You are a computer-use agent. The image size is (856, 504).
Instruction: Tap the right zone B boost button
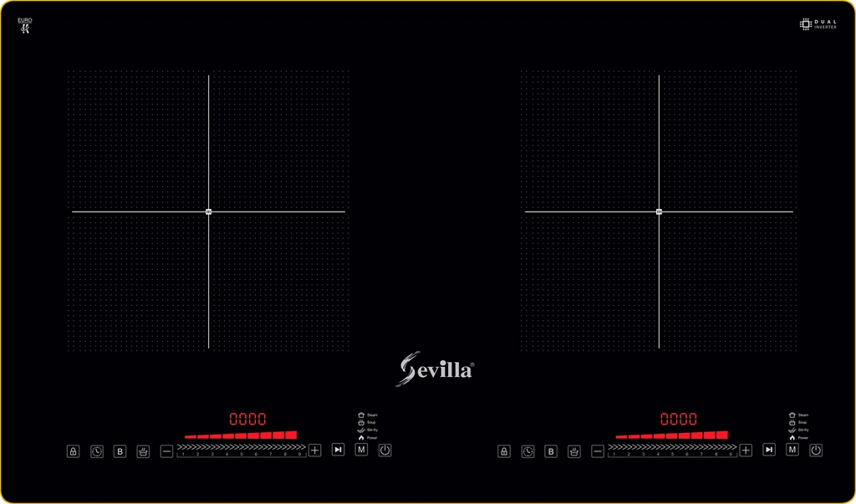point(551,451)
